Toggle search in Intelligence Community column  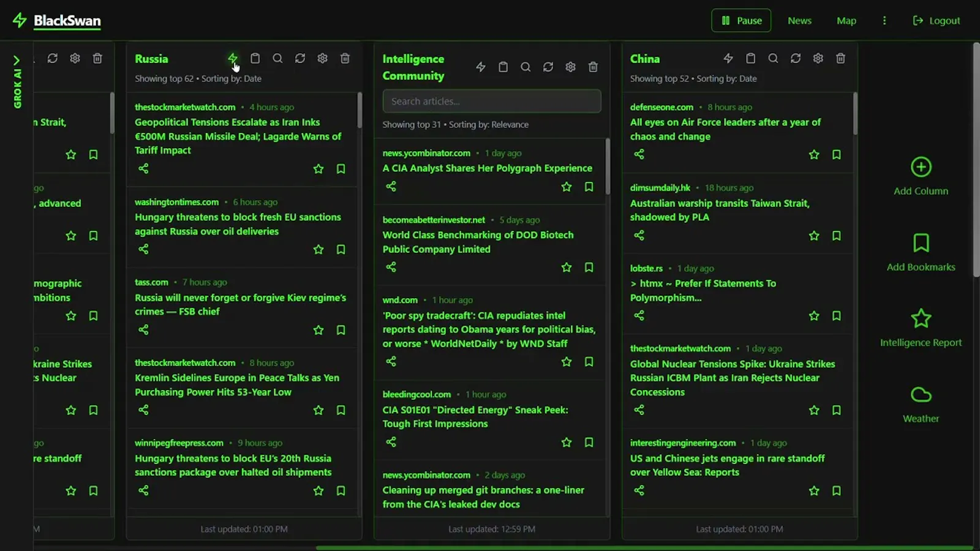526,67
